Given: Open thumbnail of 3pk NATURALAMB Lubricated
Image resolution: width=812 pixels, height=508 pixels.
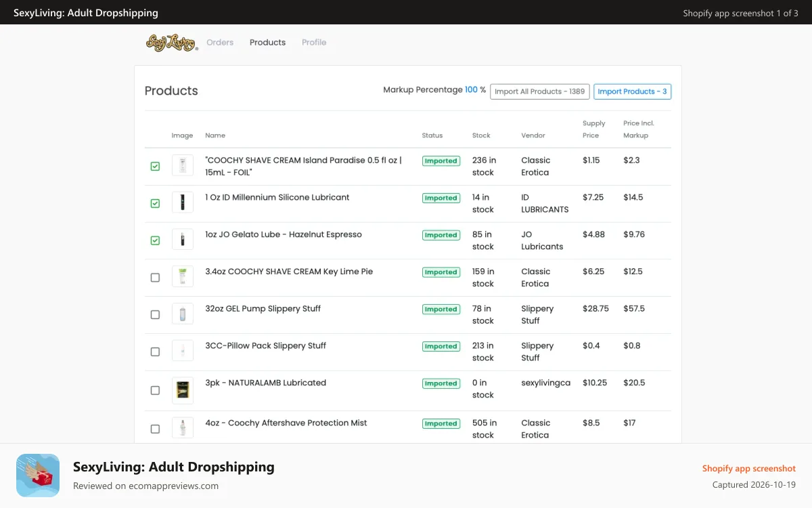Looking at the screenshot, I should pos(183,390).
